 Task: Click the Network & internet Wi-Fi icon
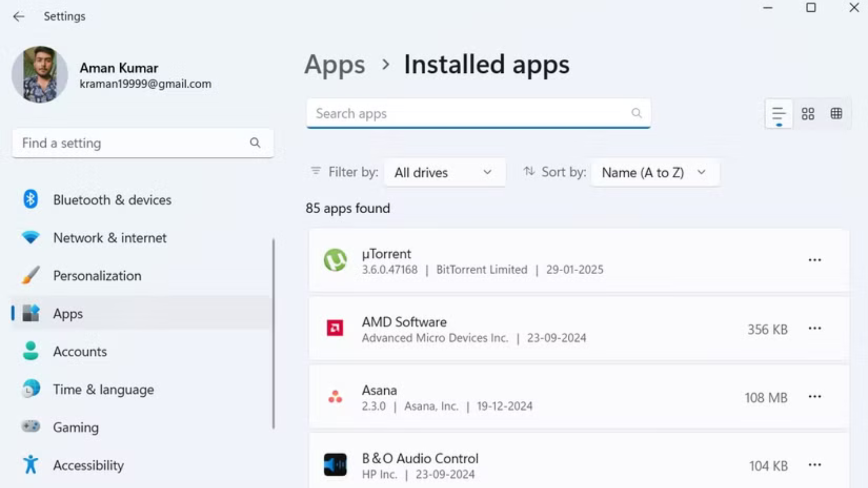point(30,237)
